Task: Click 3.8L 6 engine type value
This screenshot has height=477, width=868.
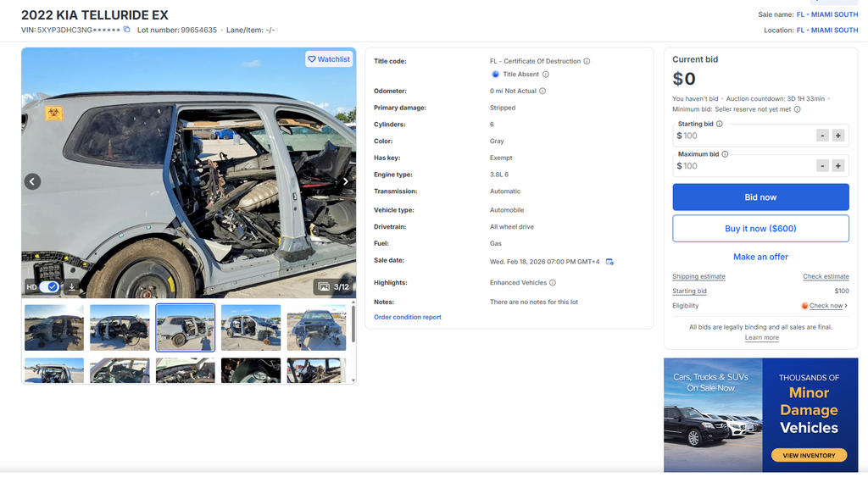Action: pyautogui.click(x=498, y=175)
